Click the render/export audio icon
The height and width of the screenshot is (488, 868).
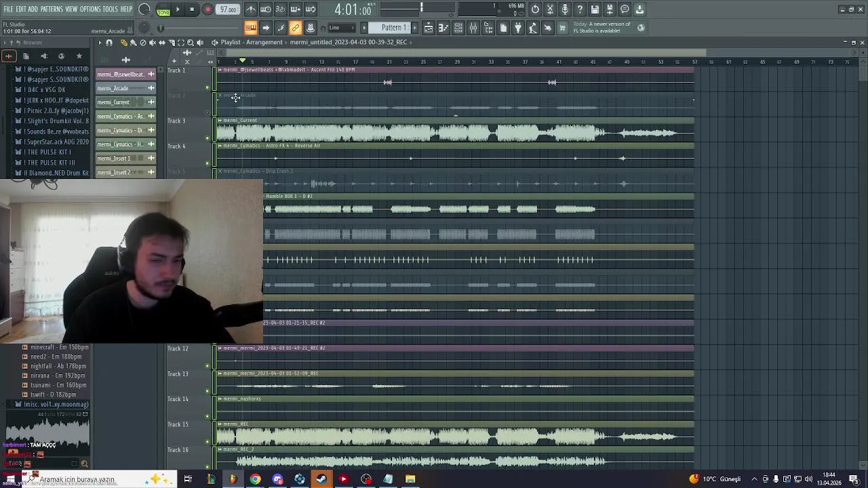[x=610, y=9]
